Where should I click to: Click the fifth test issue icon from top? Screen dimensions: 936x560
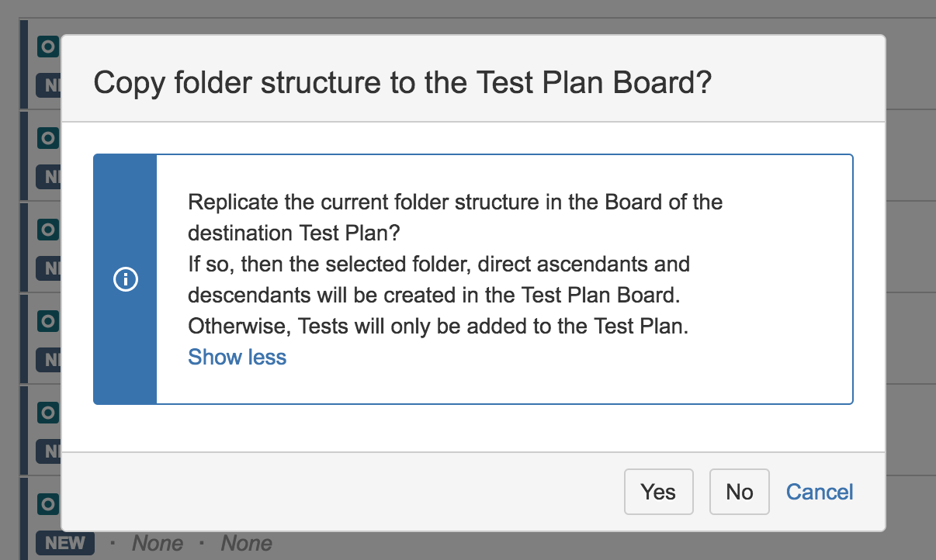pyautogui.click(x=48, y=412)
